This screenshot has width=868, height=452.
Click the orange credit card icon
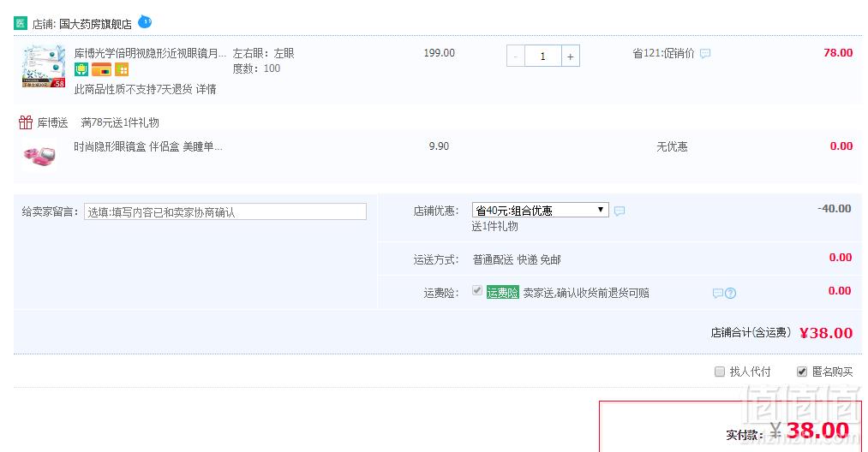[x=101, y=69]
